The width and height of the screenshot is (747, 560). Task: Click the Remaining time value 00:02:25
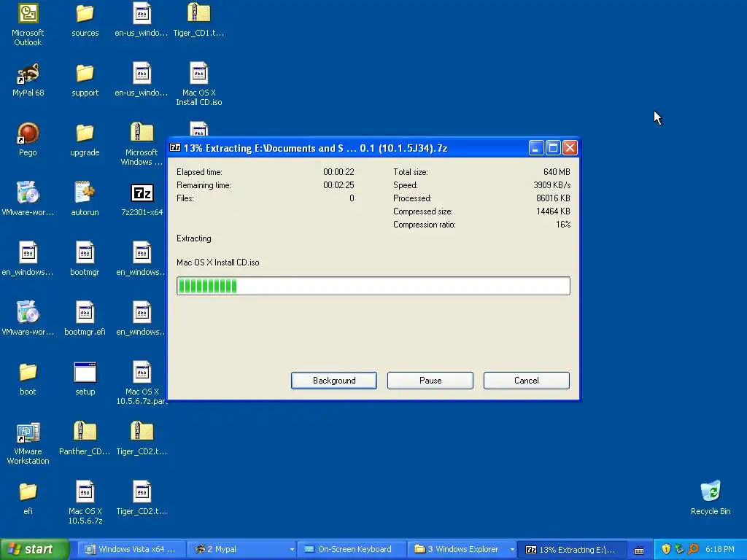point(338,185)
